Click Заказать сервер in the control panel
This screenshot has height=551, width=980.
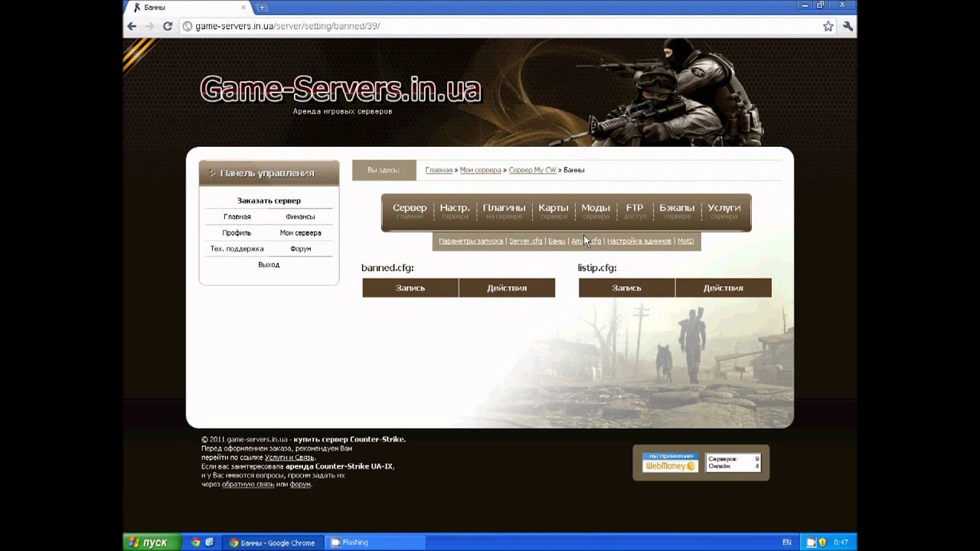click(269, 201)
